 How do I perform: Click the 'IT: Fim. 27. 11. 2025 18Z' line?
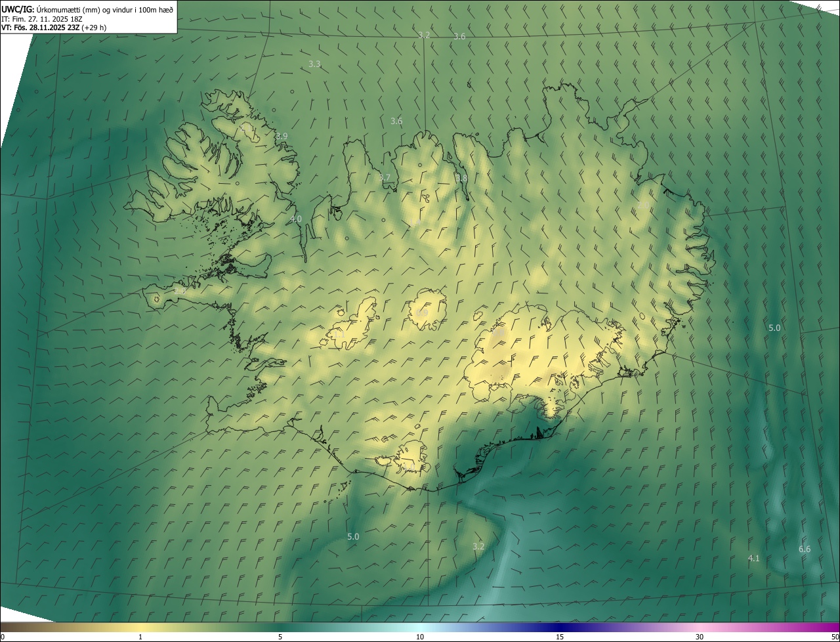click(x=41, y=18)
